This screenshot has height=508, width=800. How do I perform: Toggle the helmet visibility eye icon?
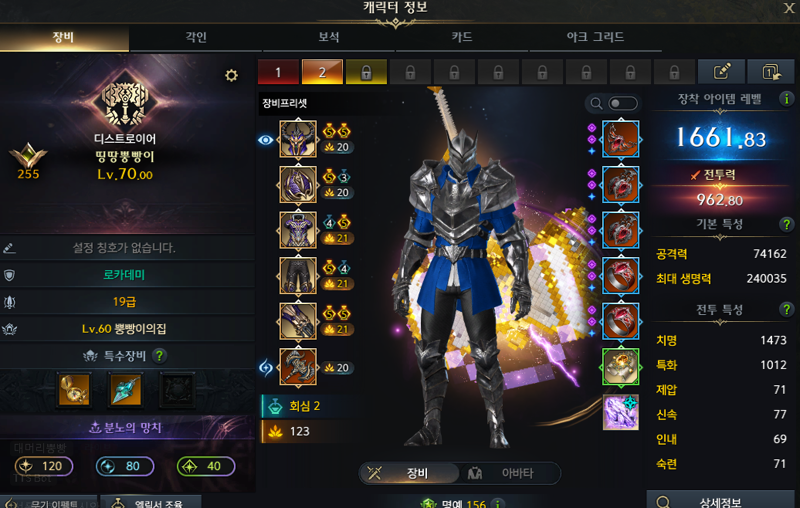point(265,140)
